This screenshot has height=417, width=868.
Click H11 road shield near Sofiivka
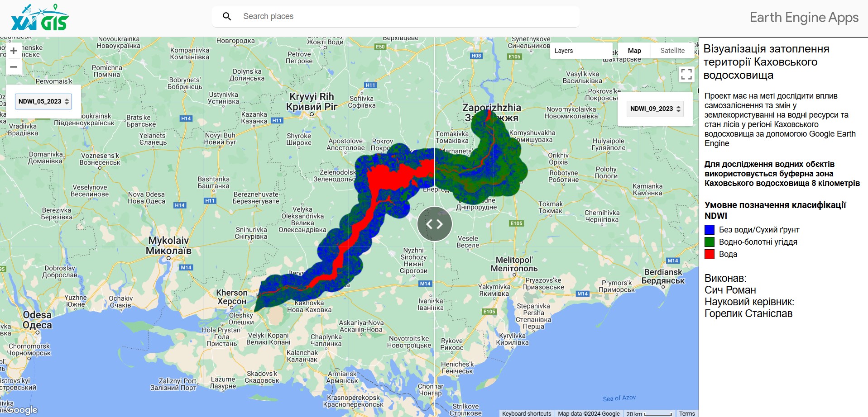[370, 85]
